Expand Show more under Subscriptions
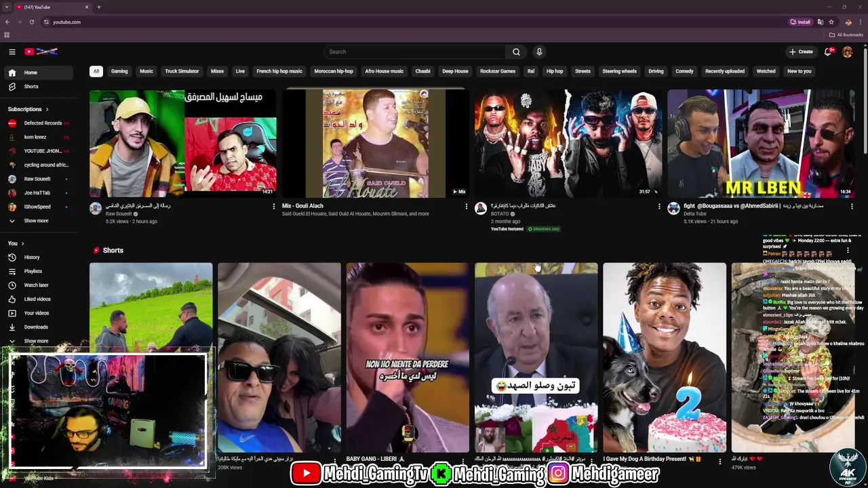The width and height of the screenshot is (868, 488). click(x=39, y=221)
